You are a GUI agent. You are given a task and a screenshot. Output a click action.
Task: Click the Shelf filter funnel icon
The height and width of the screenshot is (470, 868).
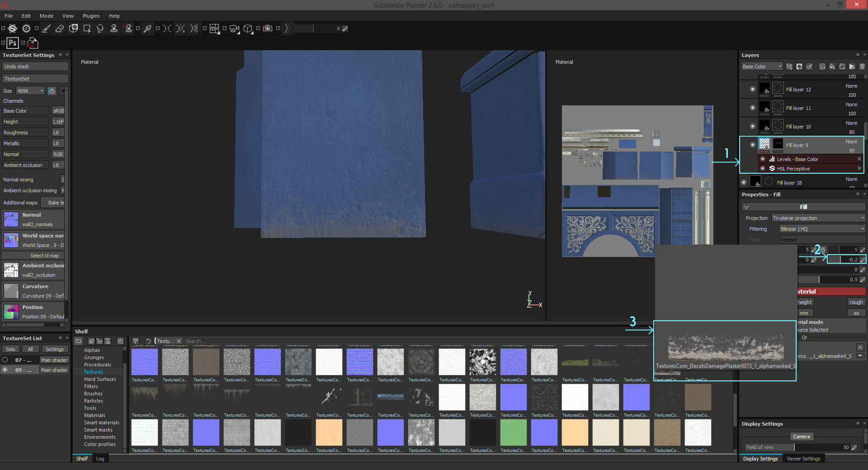coord(136,341)
